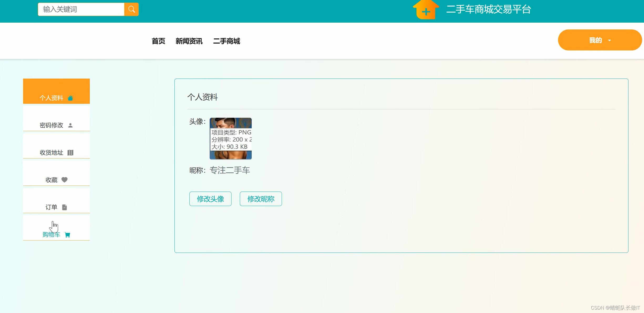Select 密码修改 in the sidebar
Image resolution: width=644 pixels, height=313 pixels.
point(51,125)
